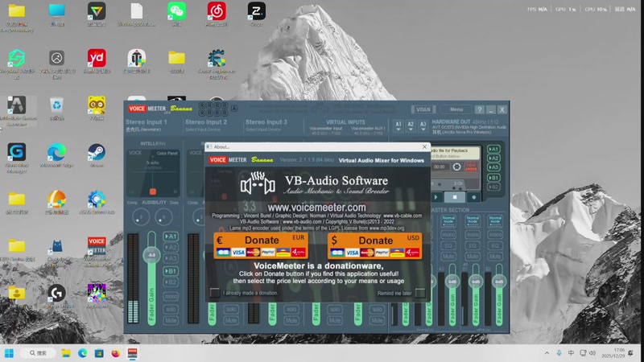The image size is (644, 362).
Task: Click the Comp audibility knob on Stereo Input 1
Action: pos(141,217)
